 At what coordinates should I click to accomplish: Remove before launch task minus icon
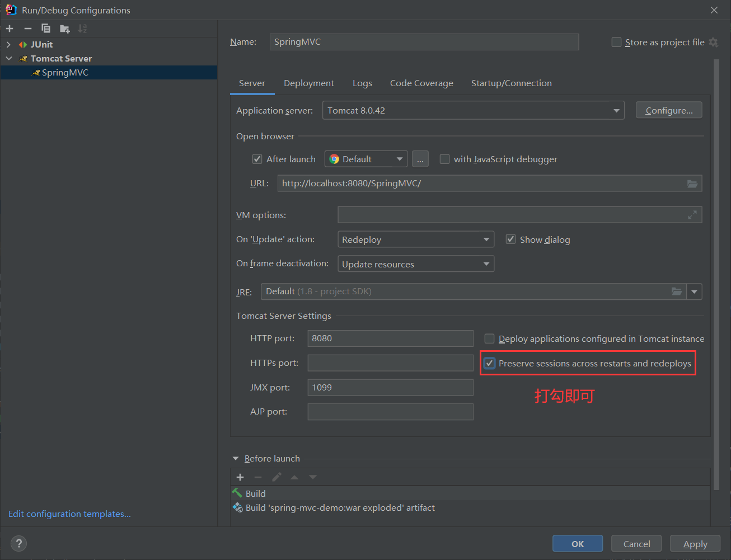(x=258, y=477)
